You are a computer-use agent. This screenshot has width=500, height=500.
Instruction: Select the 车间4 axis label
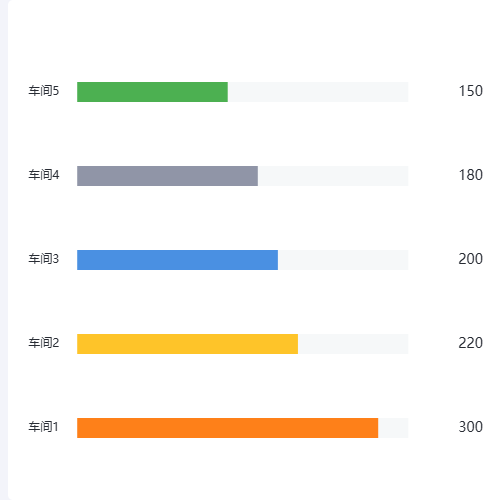[44, 175]
